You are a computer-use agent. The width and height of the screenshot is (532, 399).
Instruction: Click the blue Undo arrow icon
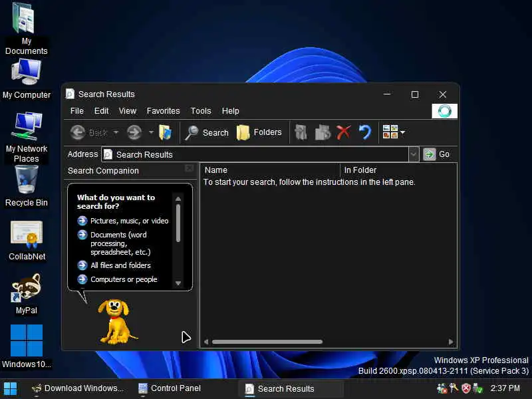click(x=364, y=132)
